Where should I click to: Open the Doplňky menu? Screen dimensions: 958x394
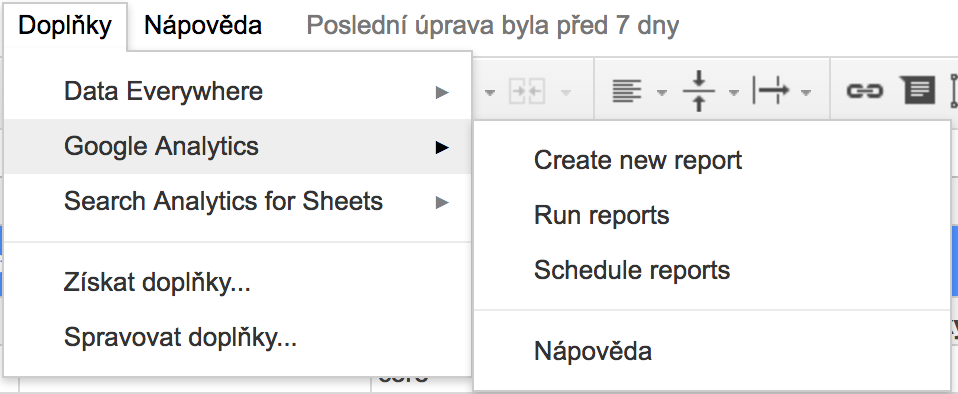pyautogui.click(x=65, y=26)
